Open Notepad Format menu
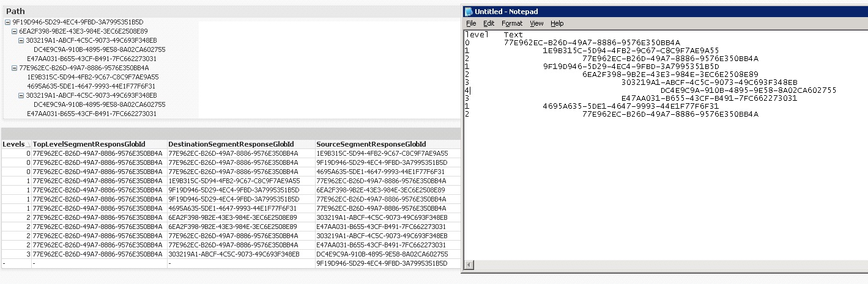This screenshot has width=868, height=284. (x=512, y=23)
